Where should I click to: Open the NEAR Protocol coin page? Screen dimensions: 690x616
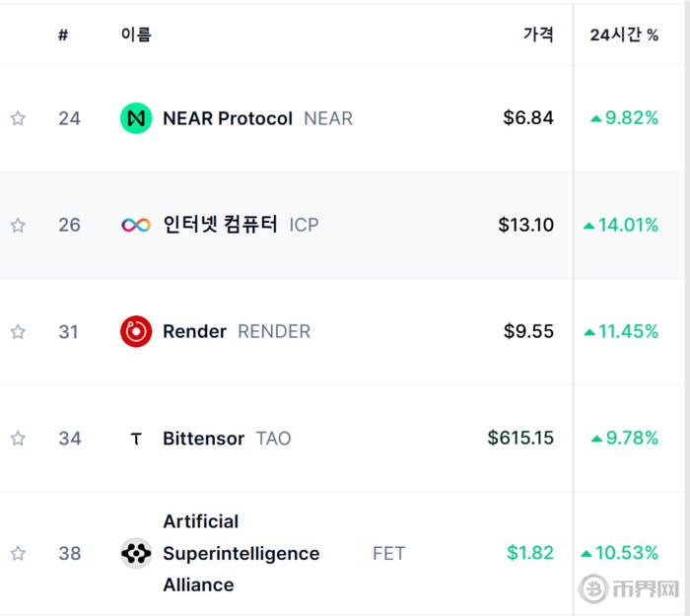point(228,118)
